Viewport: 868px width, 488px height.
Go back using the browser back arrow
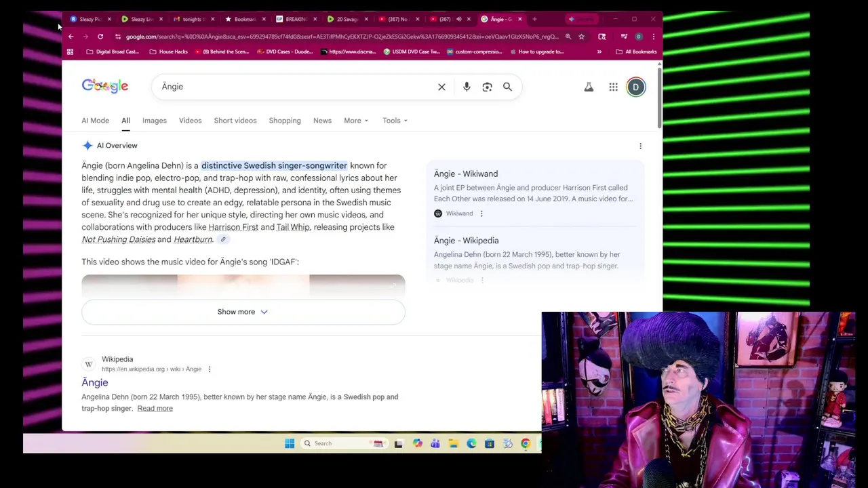tap(71, 37)
